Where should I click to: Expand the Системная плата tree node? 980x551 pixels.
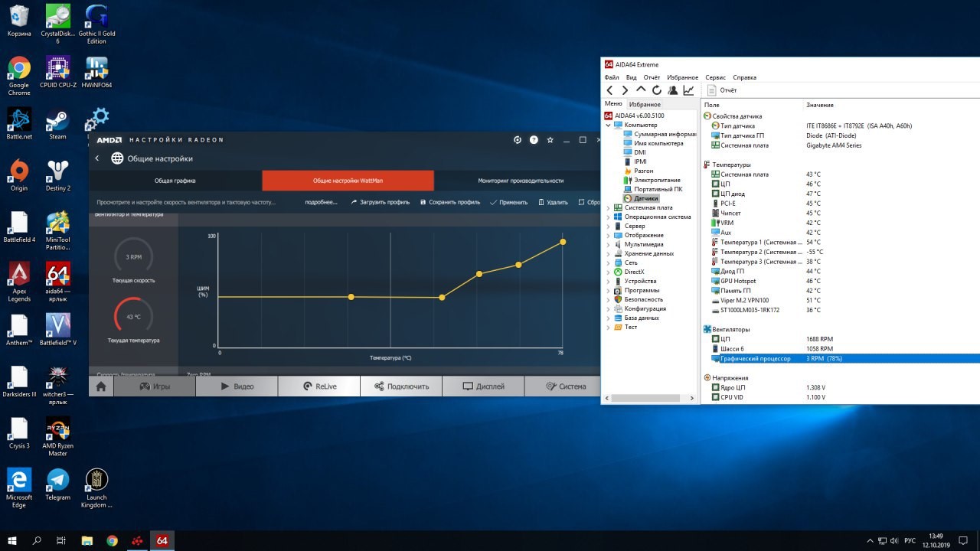click(x=609, y=207)
